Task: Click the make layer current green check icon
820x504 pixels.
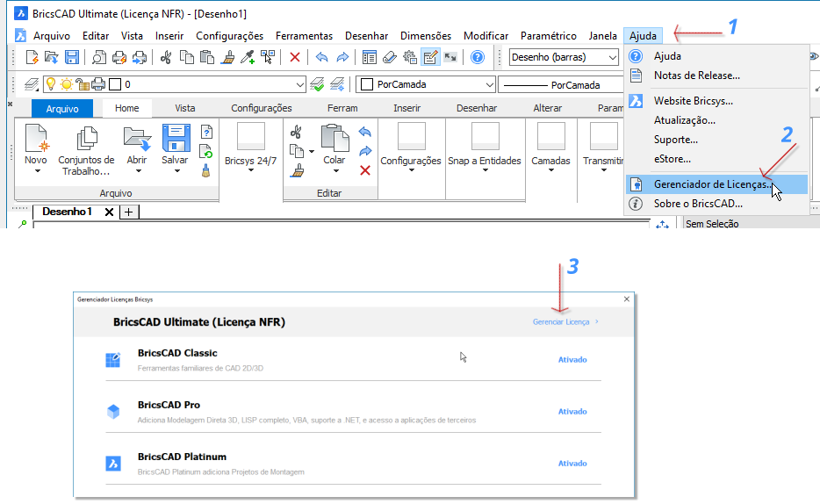Action: click(x=317, y=84)
